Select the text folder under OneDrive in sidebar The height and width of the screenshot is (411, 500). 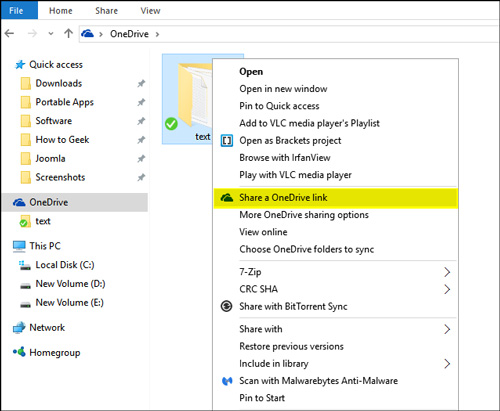tap(43, 221)
